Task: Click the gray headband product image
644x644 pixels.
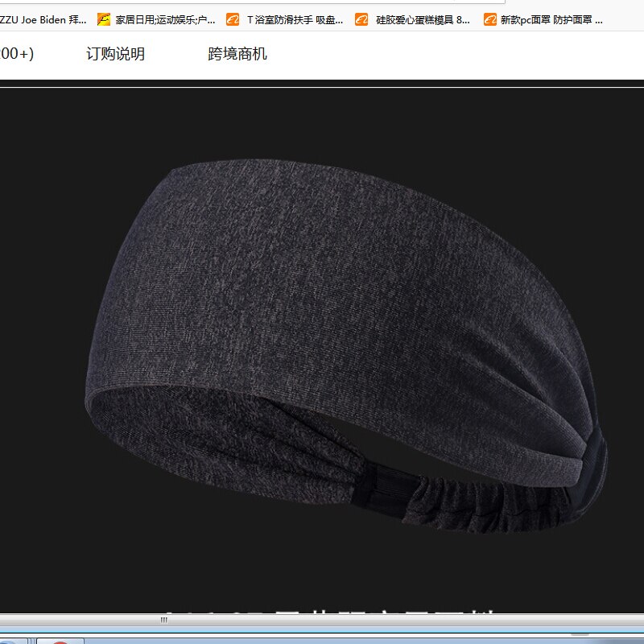Action: pos(346,346)
